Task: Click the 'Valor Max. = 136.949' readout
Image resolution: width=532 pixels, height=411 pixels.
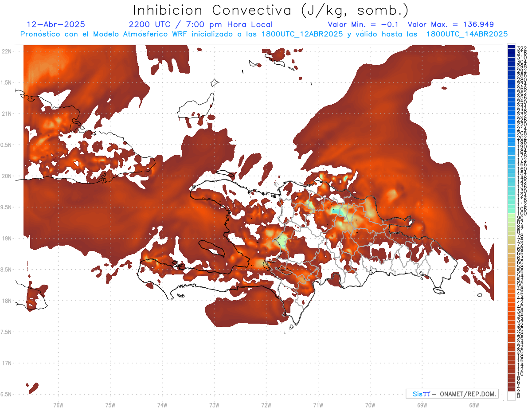Action: (450, 24)
